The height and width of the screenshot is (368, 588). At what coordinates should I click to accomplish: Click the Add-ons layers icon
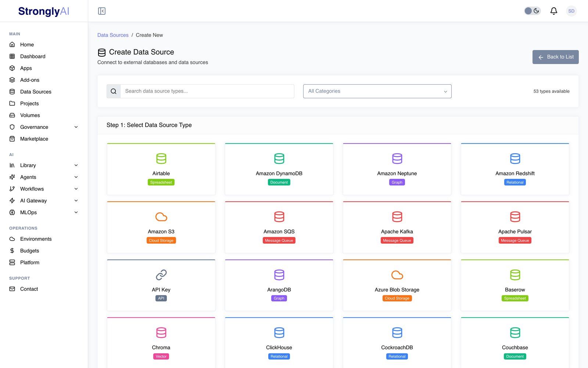12,80
